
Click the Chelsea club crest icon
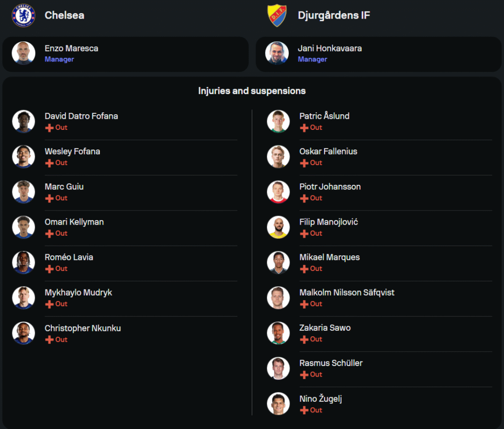(x=24, y=15)
